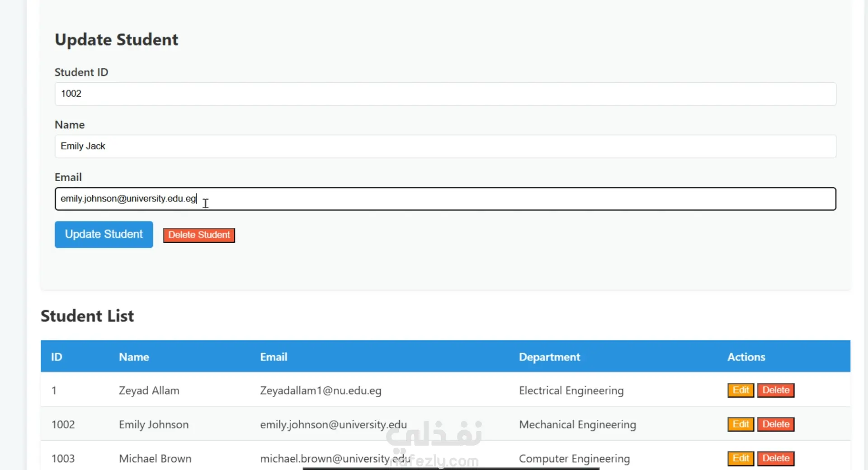
Task: Edit the Michael Brown row
Action: tap(741, 458)
